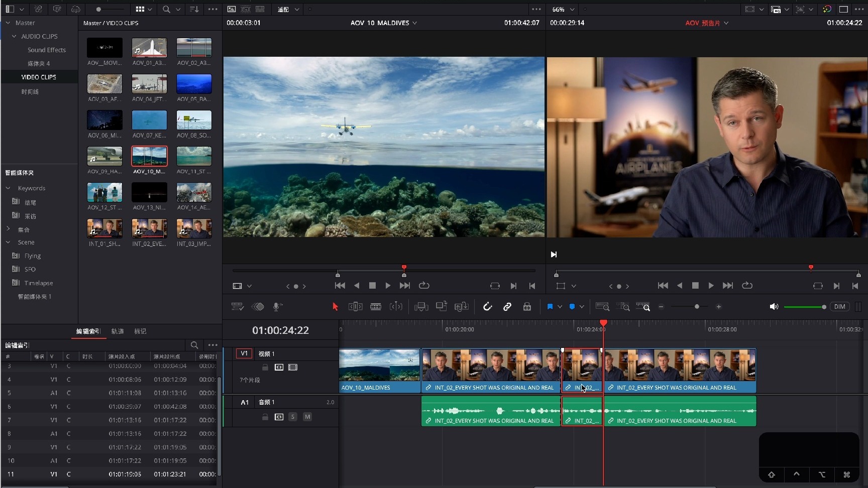Select AOV_10_MALDIVES clip on timeline
This screenshot has width=868, height=488.
click(x=380, y=371)
